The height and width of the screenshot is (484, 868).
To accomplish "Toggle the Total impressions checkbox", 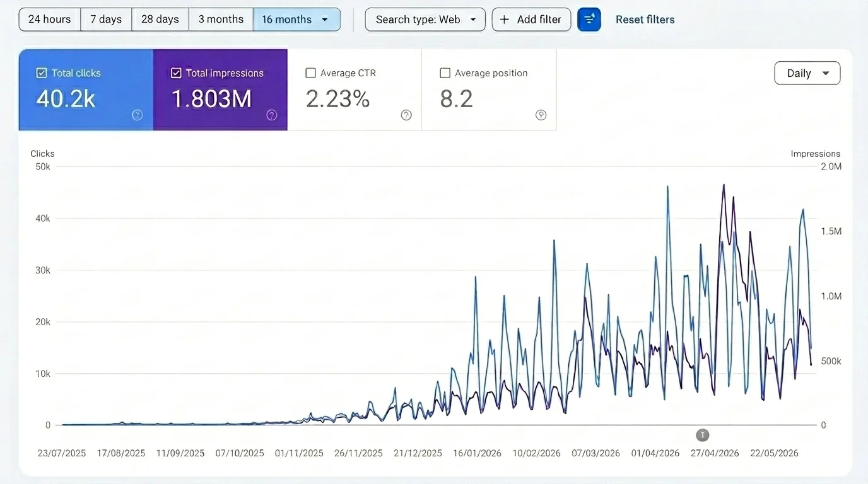I will click(x=176, y=73).
